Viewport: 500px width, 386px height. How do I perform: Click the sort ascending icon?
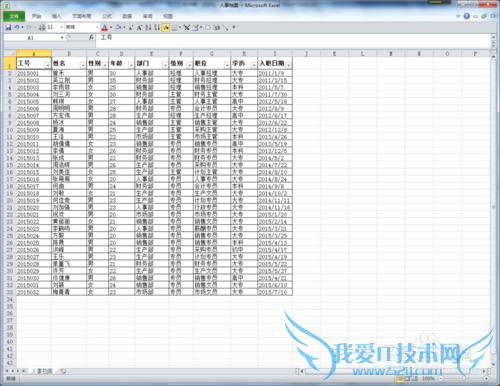click(148, 27)
